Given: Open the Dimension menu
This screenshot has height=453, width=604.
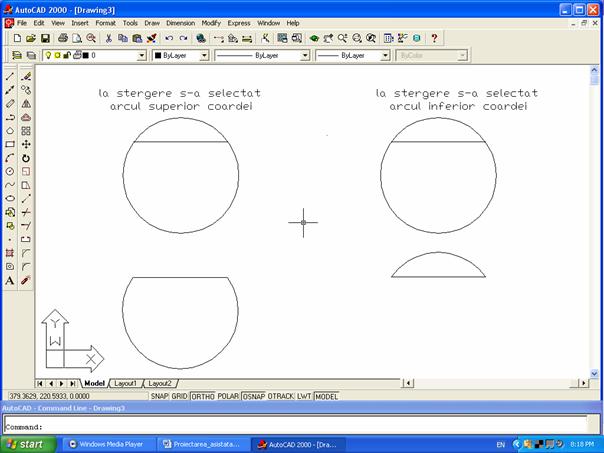Looking at the screenshot, I should (180, 22).
